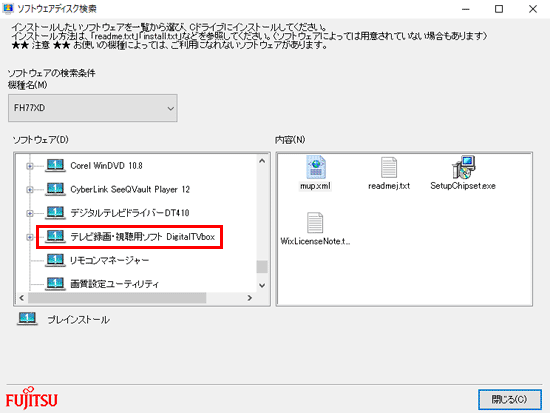Click the 機種名(M) label
The height and width of the screenshot is (413, 550).
tap(27, 85)
